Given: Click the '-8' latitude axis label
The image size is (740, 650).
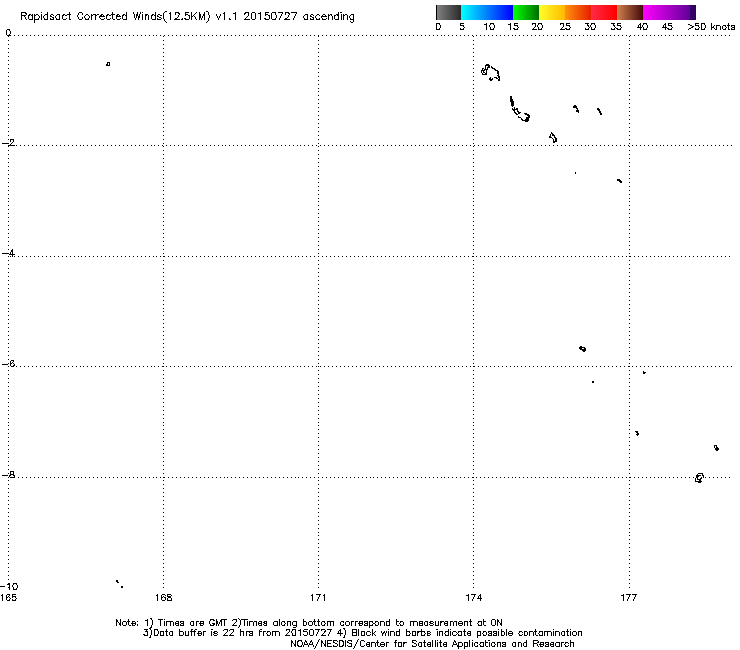Looking at the screenshot, I should 8,474.
